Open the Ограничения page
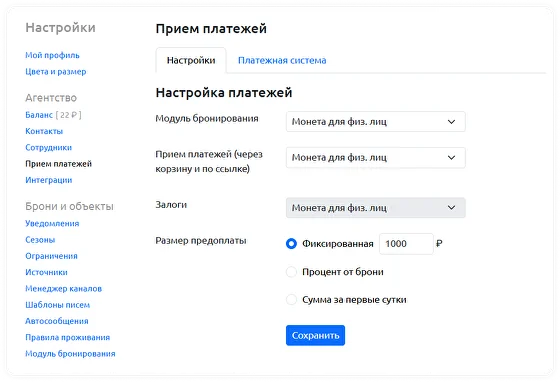The width and height of the screenshot is (560, 382). pyautogui.click(x=51, y=256)
